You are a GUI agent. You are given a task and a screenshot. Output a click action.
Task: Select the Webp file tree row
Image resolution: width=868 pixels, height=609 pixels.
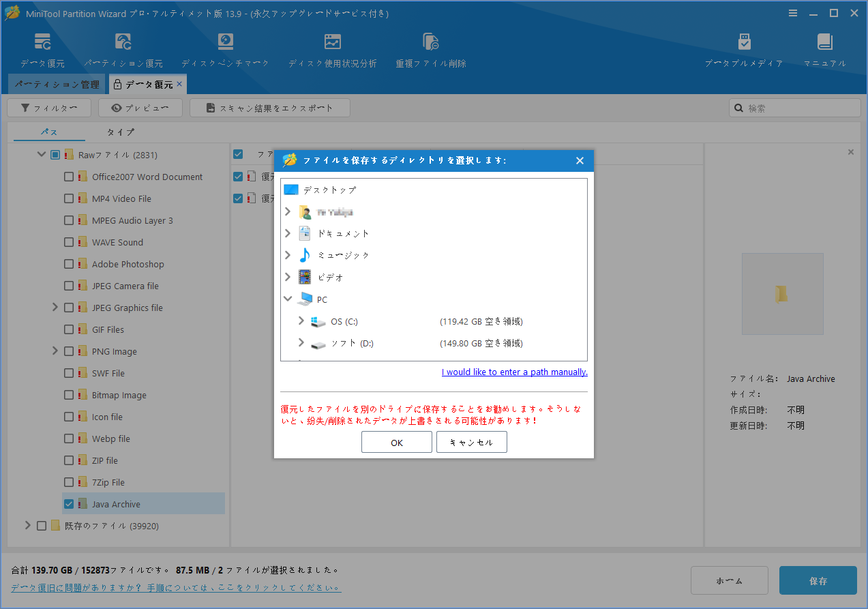click(143, 439)
